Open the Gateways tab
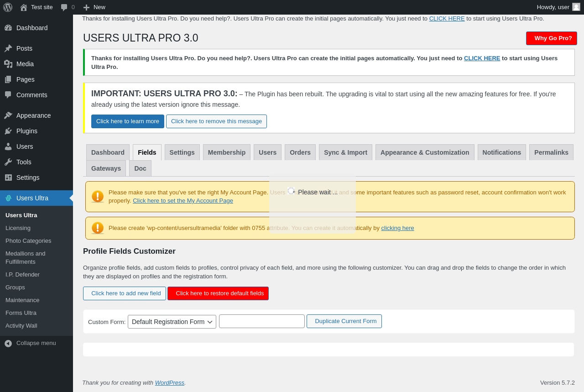 click(106, 168)
